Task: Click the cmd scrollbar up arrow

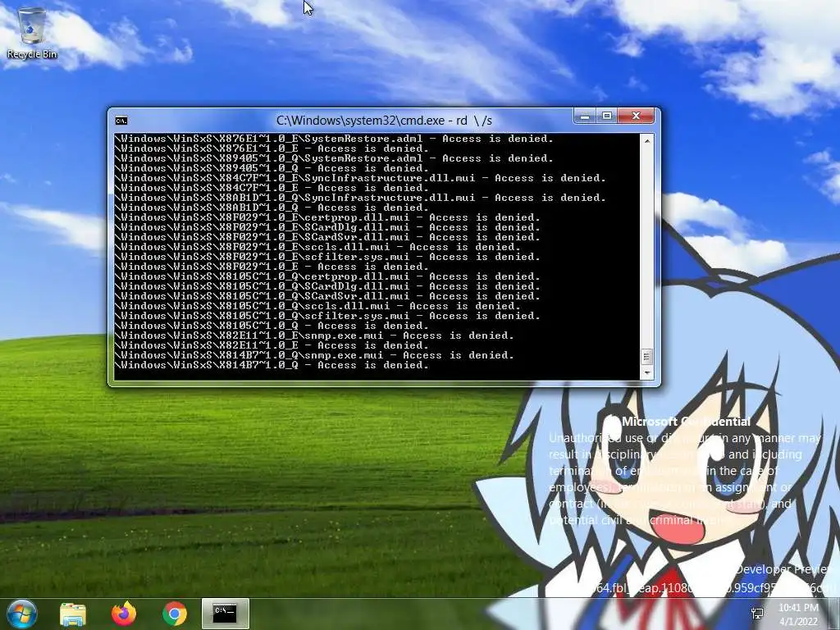Action: tap(647, 141)
